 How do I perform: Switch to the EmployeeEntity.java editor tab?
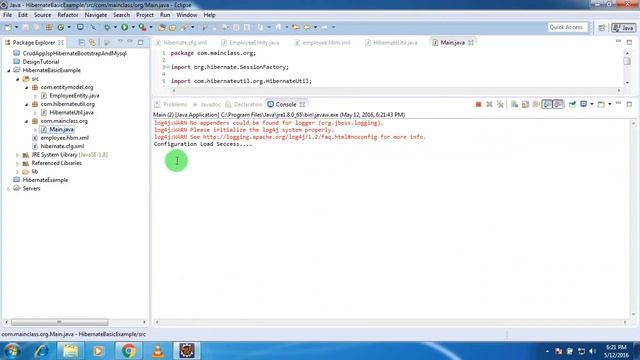coord(250,42)
